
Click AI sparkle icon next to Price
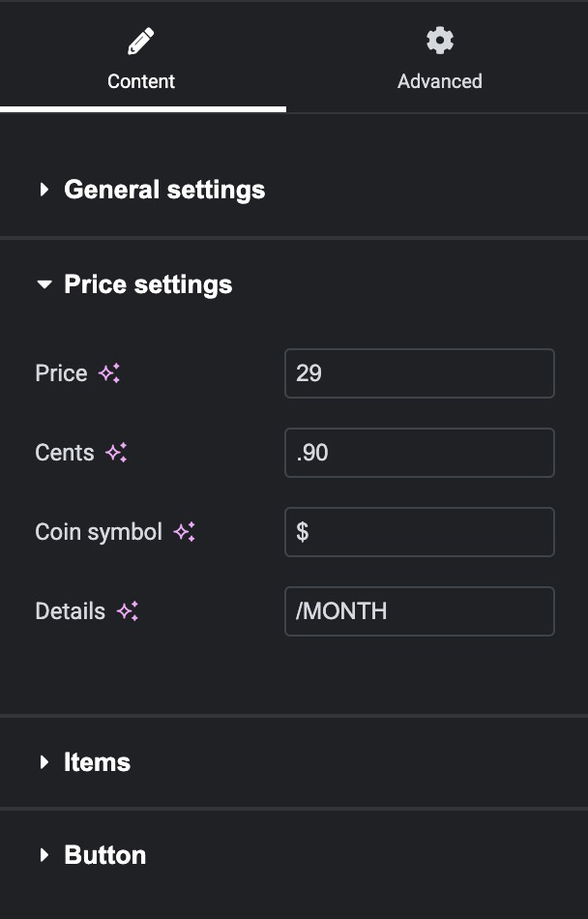point(110,373)
